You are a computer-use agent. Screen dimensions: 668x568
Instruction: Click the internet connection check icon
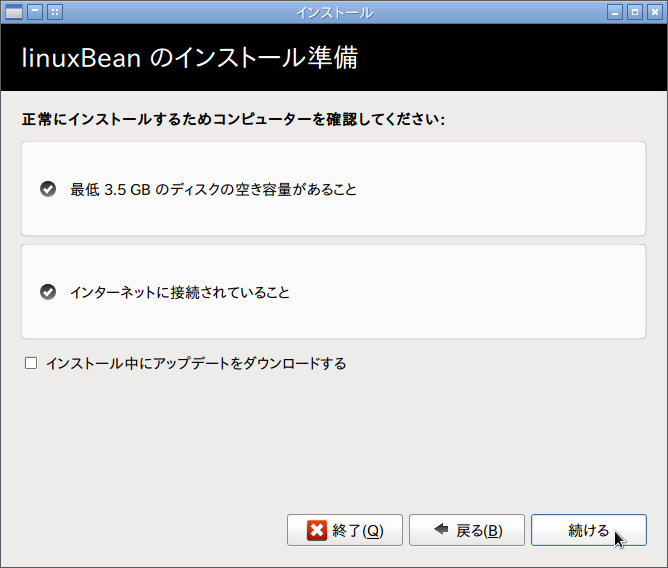pos(48,292)
